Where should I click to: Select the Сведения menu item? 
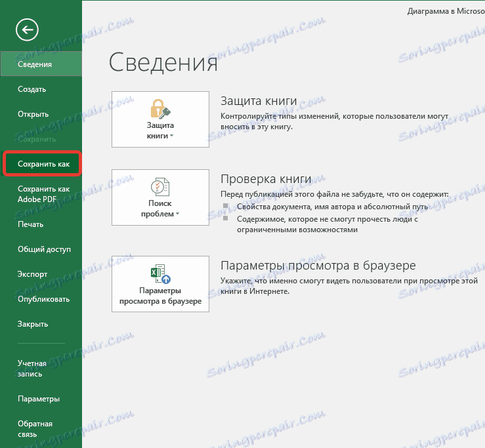[41, 64]
